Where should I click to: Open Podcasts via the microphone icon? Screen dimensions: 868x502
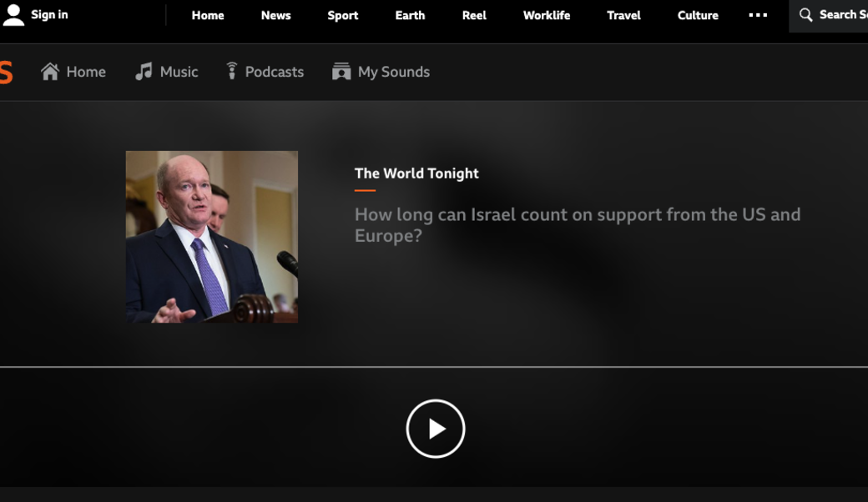coord(231,71)
